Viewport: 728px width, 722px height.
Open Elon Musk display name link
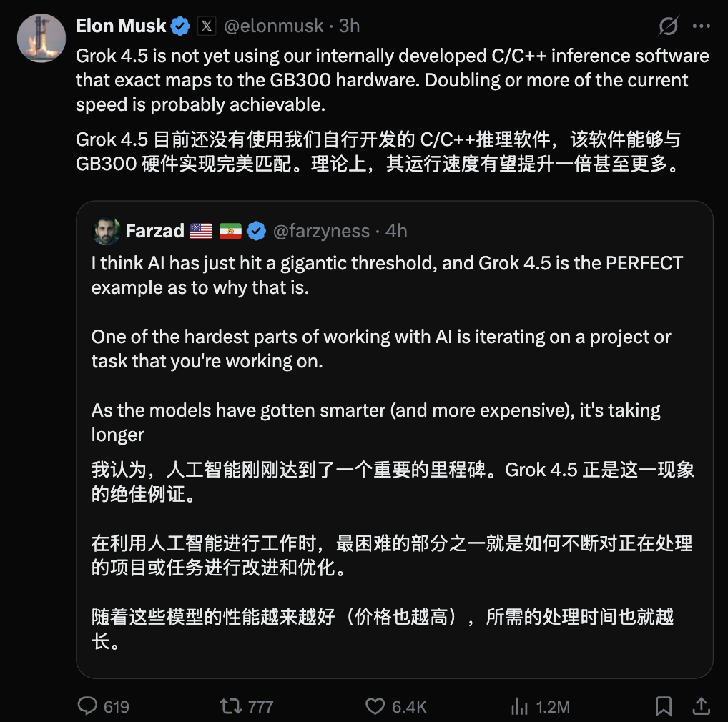tap(121, 26)
